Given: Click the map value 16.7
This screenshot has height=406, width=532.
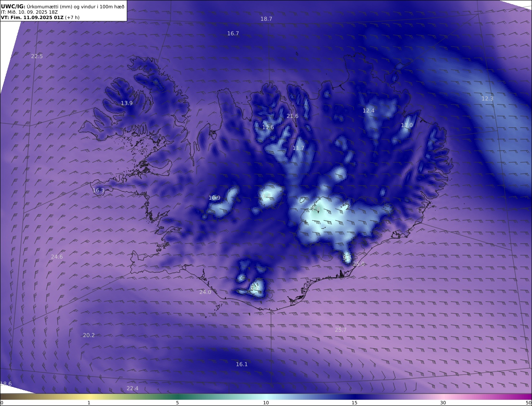Looking at the screenshot, I should 233,34.
